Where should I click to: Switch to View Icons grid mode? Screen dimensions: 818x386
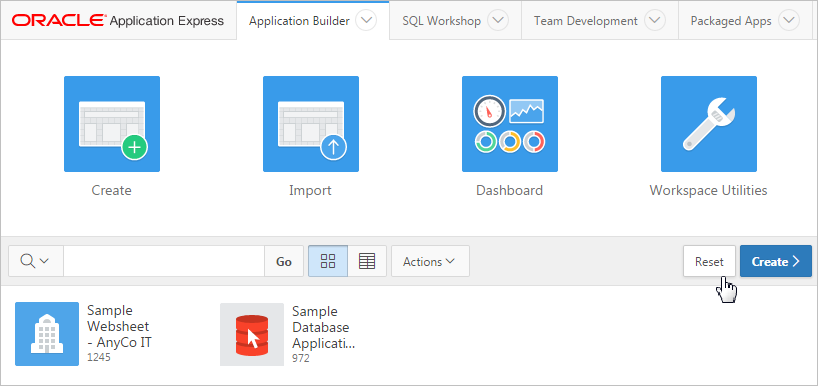pyautogui.click(x=328, y=261)
